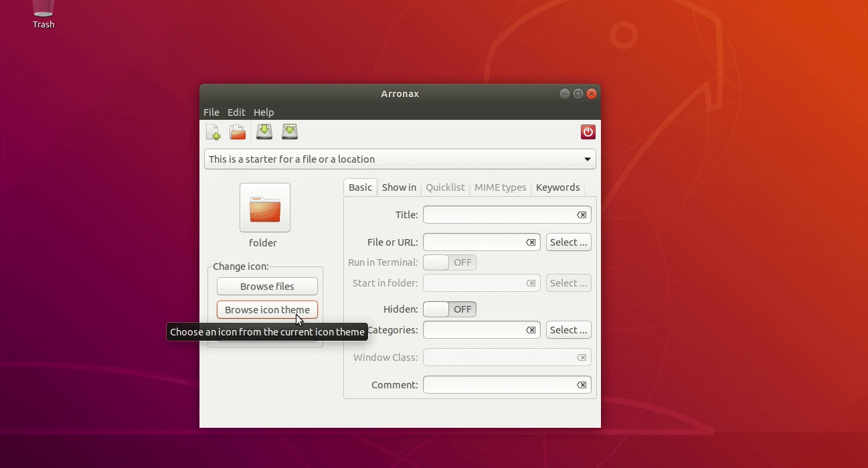Click the New starter document icon in toolbar

tap(213, 132)
